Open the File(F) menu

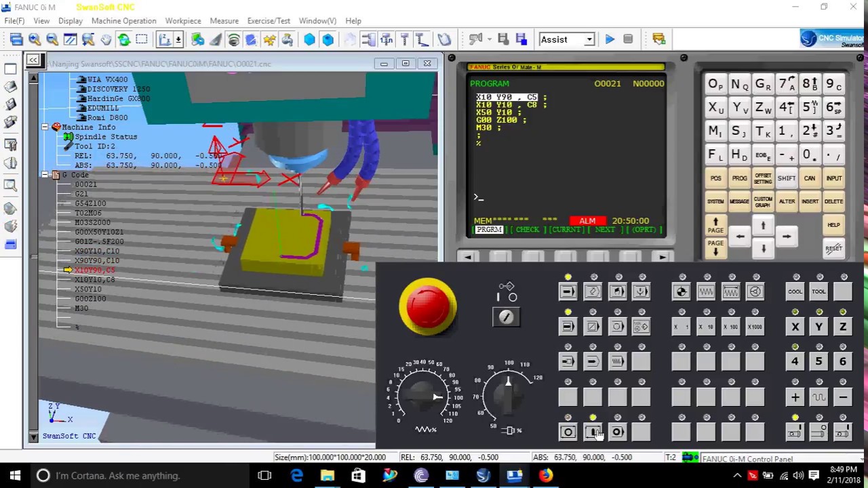[14, 21]
